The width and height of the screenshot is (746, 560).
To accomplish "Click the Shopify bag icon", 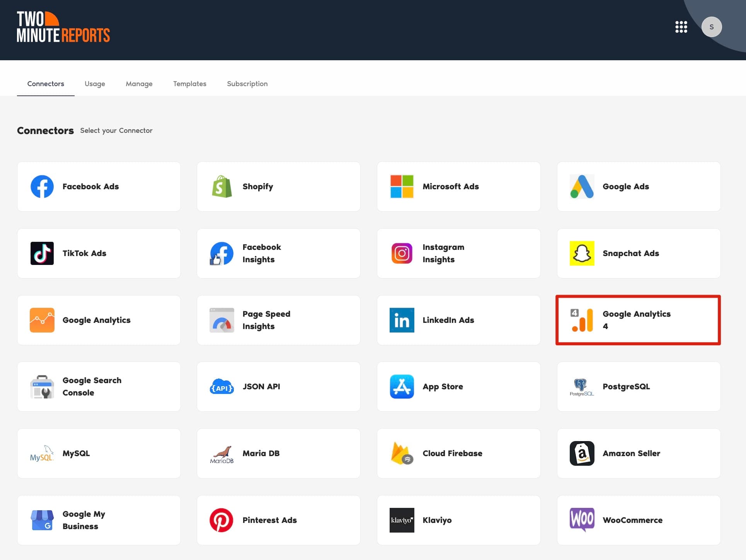I will click(x=222, y=187).
